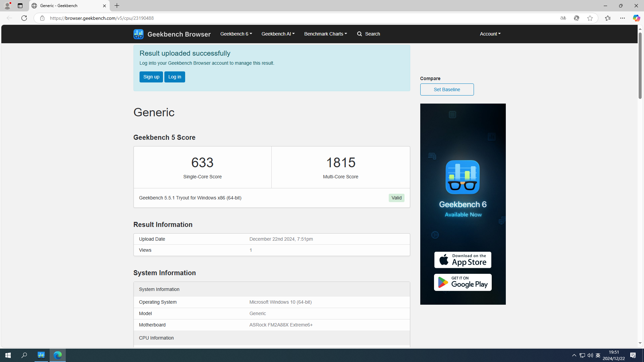
Task: Close the Generic - Geekbench tab
Action: point(104,6)
